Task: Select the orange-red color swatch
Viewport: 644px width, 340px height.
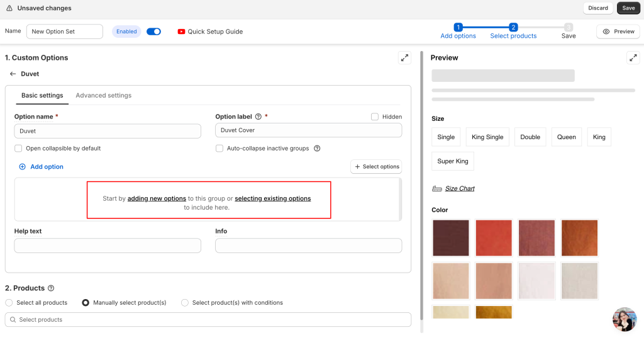Action: coord(493,238)
